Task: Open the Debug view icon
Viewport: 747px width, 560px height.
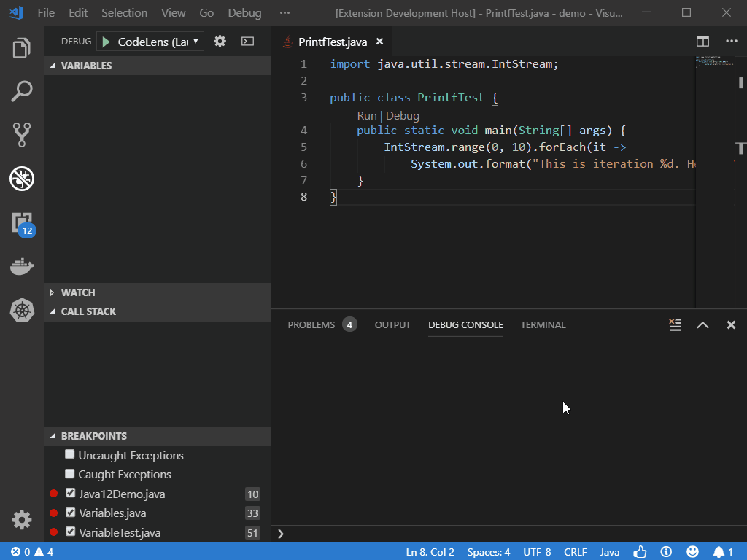Action: pos(21,179)
